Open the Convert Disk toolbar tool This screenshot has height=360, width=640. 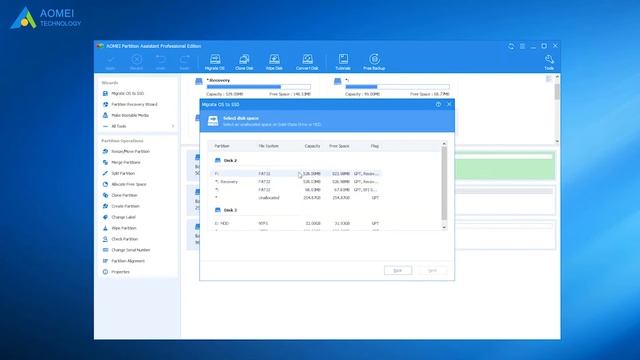click(307, 62)
